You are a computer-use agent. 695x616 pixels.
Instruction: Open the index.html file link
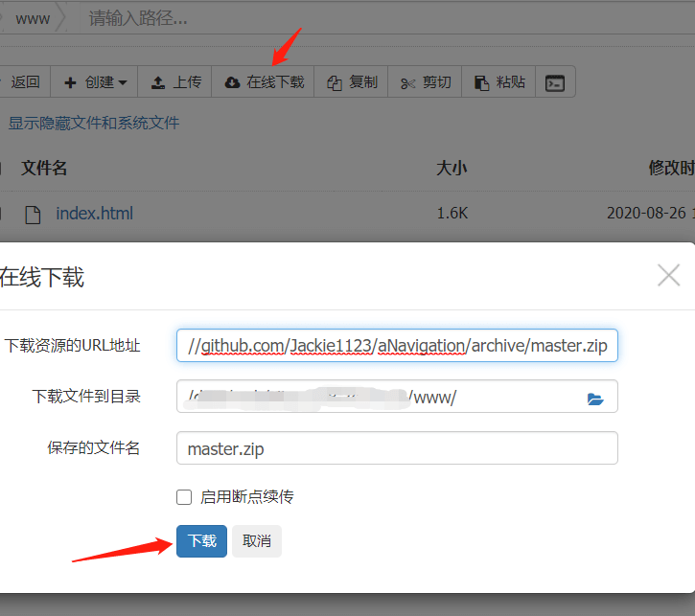click(x=94, y=214)
